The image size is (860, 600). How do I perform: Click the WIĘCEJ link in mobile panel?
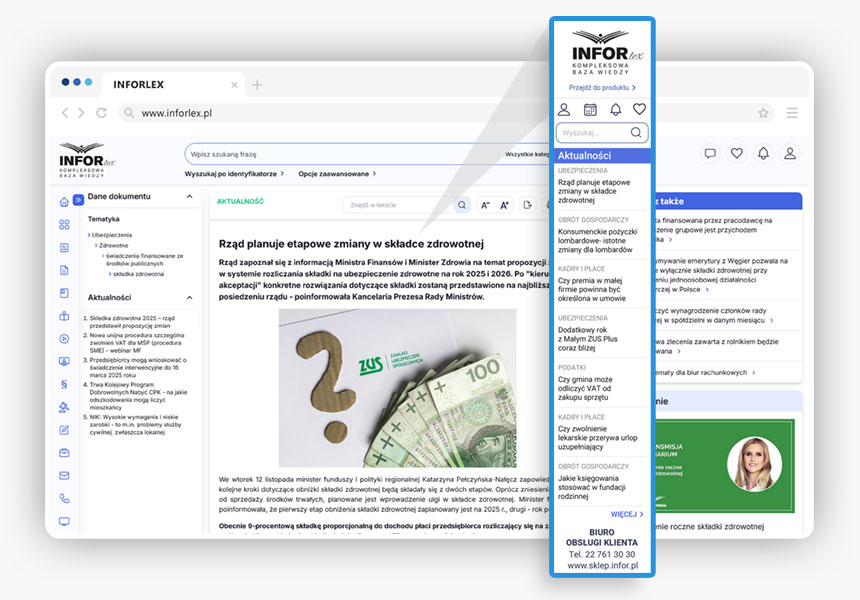point(627,515)
